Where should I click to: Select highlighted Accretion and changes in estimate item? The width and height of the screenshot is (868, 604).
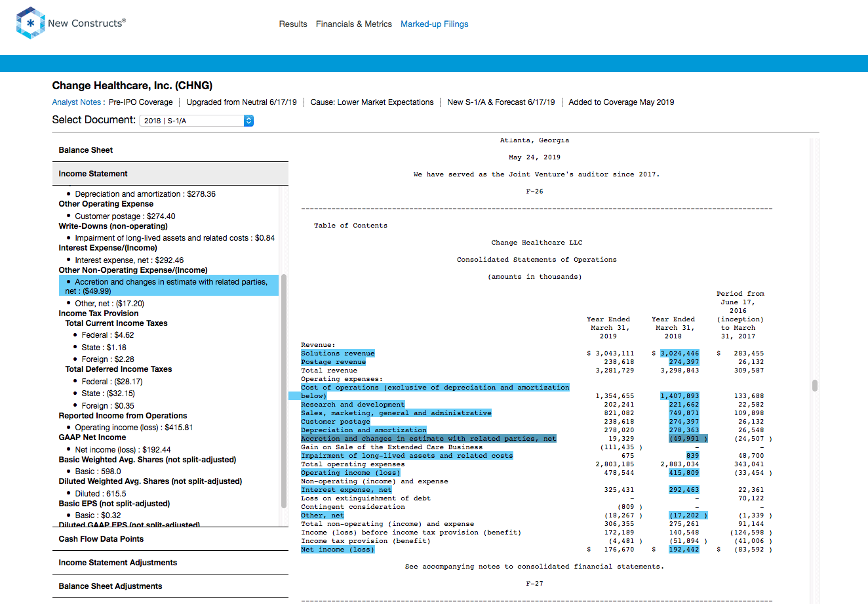point(168,287)
